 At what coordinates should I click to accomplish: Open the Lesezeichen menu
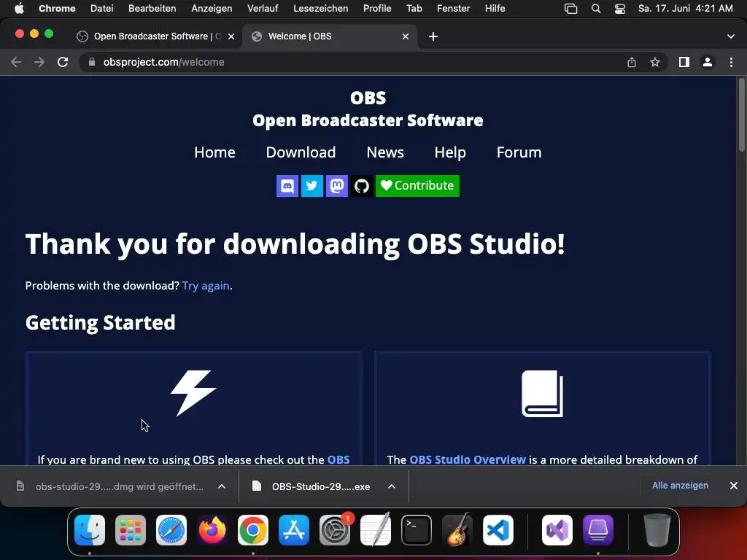pos(321,8)
